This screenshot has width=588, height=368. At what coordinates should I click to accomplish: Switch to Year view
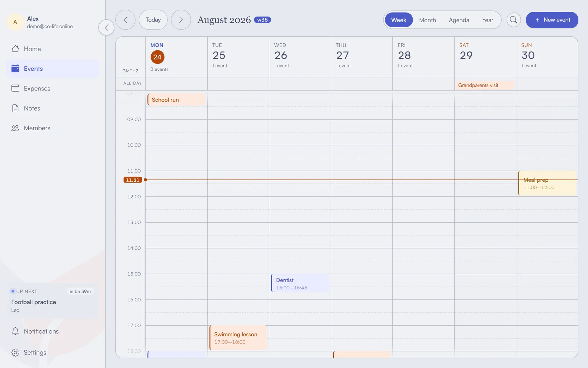(x=488, y=20)
